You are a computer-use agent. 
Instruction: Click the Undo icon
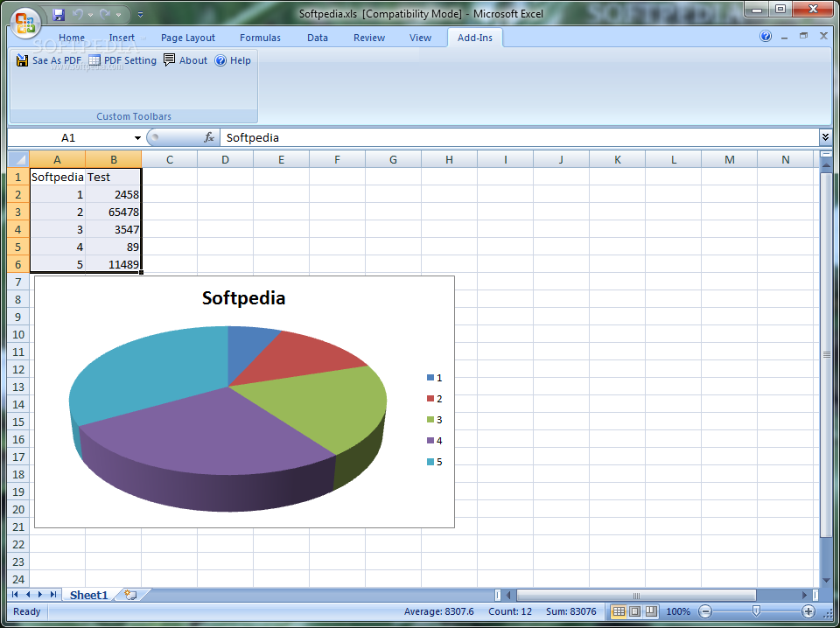pyautogui.click(x=78, y=15)
